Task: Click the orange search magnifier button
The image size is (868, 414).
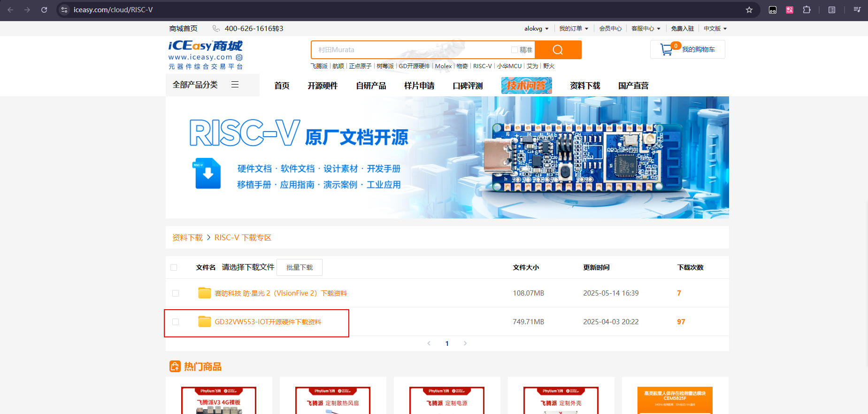Action: click(x=558, y=50)
